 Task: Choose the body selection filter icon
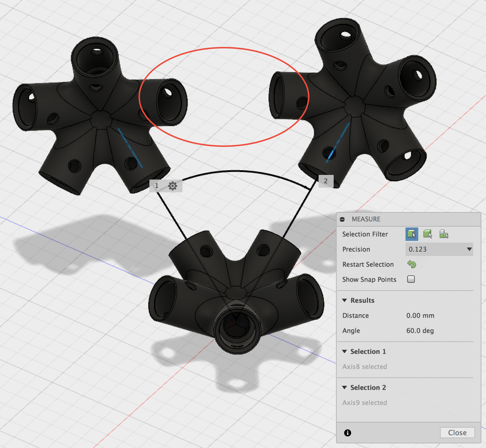(428, 234)
